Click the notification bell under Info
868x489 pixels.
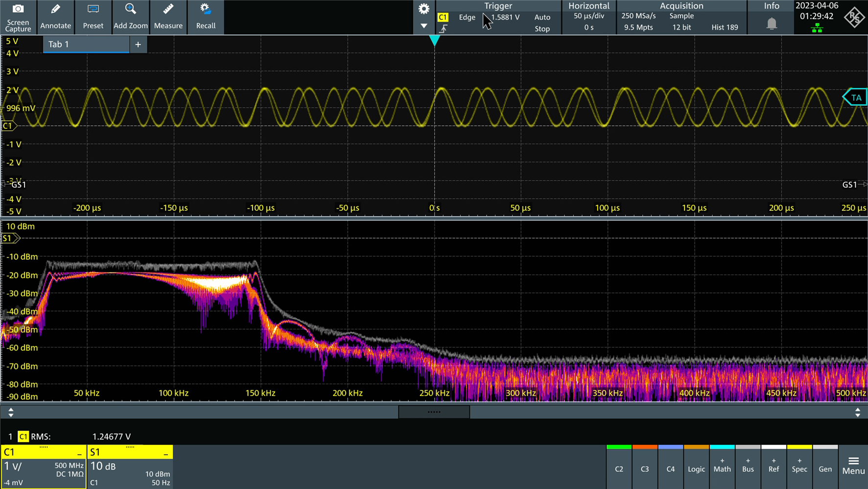tap(772, 24)
